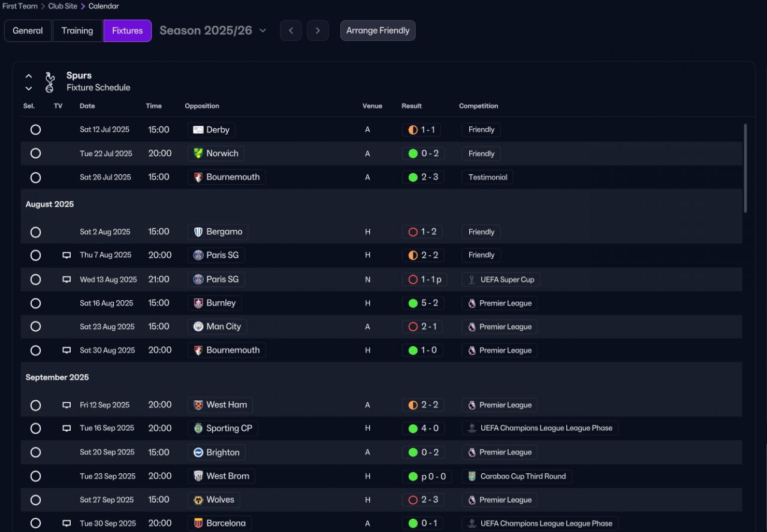Open the Season 2025/26 dropdown
Viewport: 767px width, 532px height.
[x=213, y=31]
